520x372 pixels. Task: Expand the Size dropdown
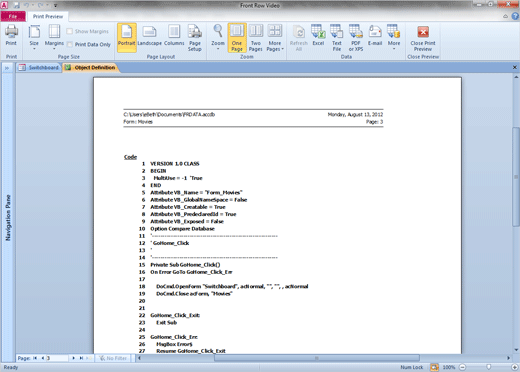pyautogui.click(x=34, y=38)
